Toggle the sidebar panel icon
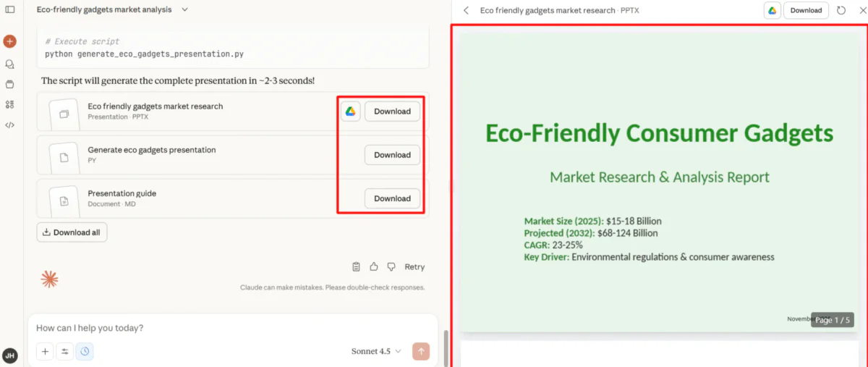The height and width of the screenshot is (367, 868). click(x=10, y=9)
